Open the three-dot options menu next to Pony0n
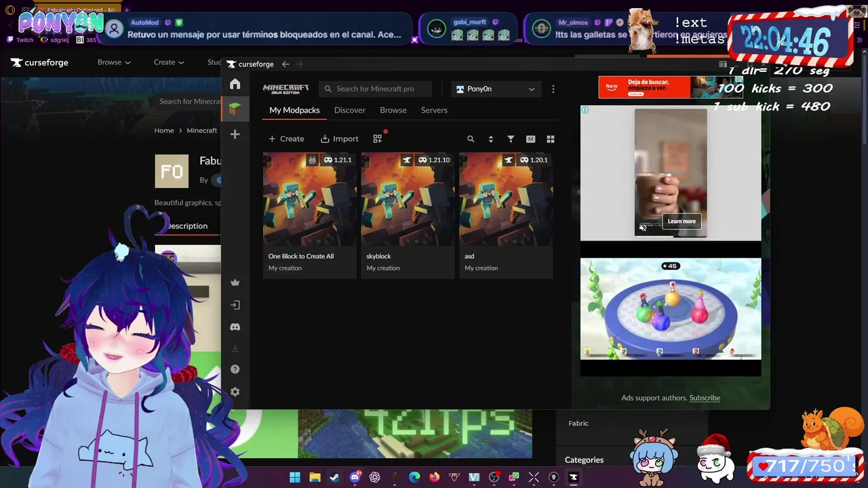Screen dimensions: 868x488 [x=553, y=89]
